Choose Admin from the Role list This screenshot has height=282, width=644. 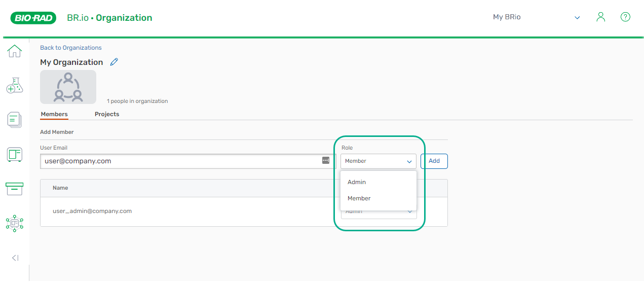(x=357, y=182)
